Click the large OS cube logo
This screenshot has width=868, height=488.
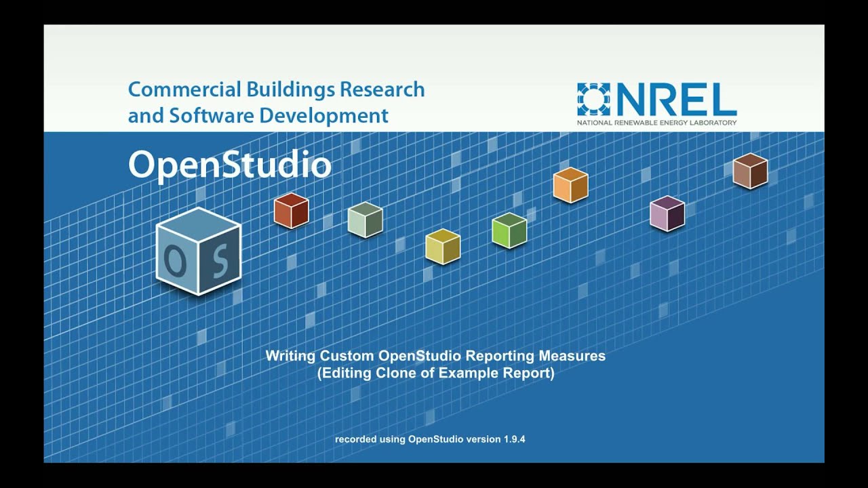199,251
